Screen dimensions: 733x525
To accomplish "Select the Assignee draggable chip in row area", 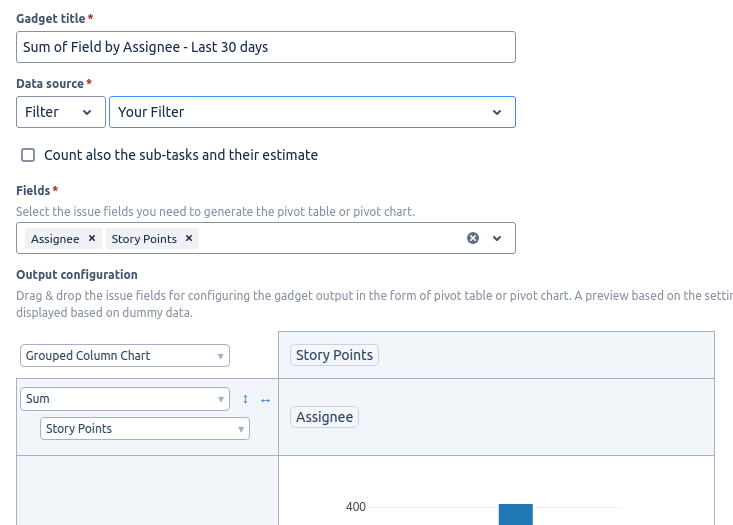I will [x=324, y=417].
